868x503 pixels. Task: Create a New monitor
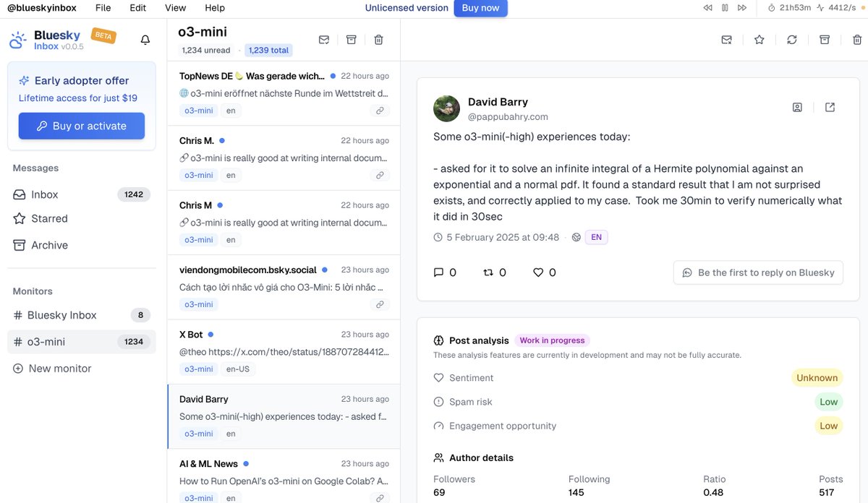coord(59,368)
